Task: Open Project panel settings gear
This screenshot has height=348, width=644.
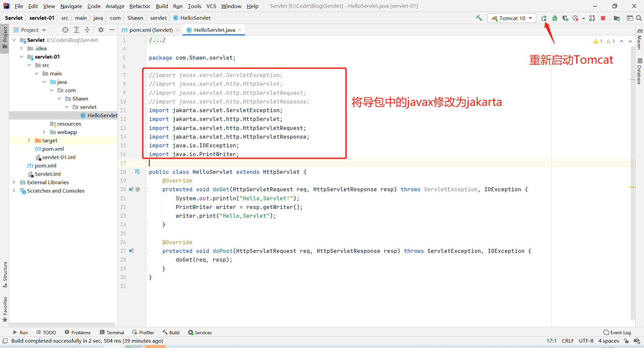Action: point(100,30)
